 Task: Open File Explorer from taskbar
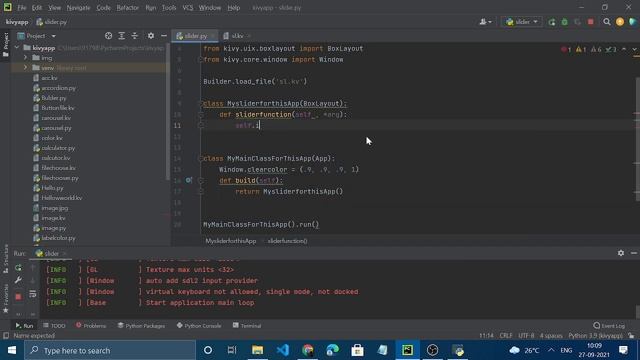[x=258, y=350]
